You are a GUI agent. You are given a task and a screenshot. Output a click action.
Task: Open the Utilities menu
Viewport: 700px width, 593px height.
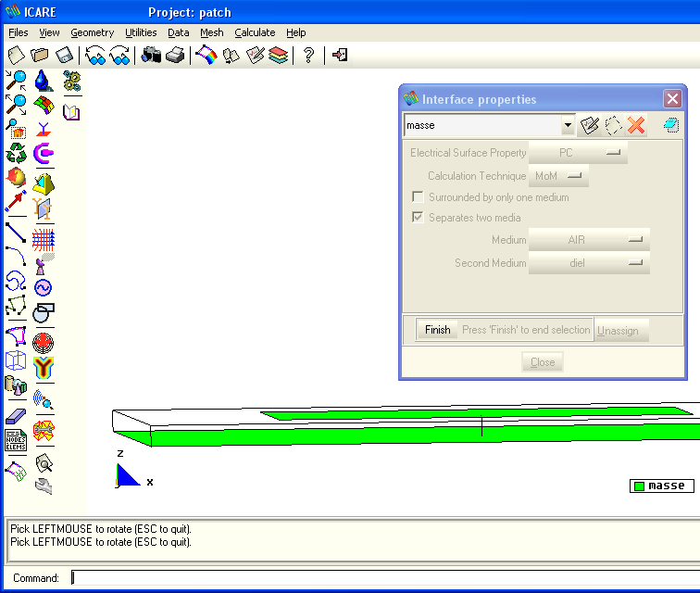(x=141, y=32)
